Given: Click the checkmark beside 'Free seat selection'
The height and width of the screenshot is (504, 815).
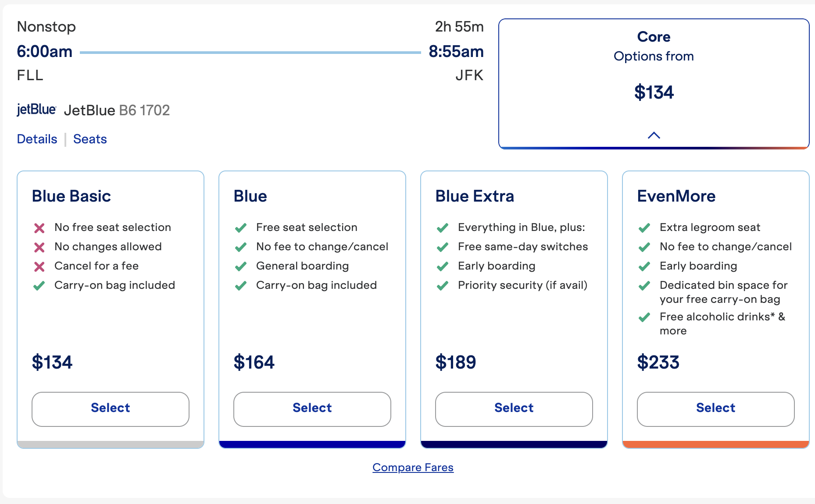Looking at the screenshot, I should coord(241,227).
